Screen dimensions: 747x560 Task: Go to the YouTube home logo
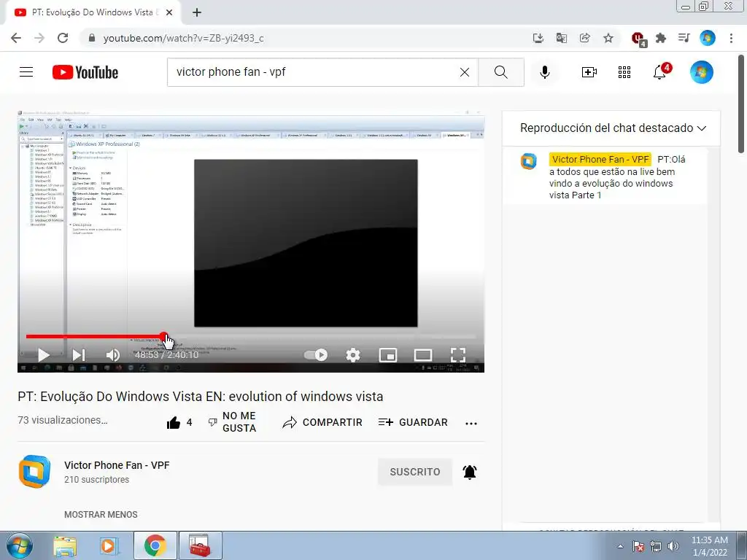[x=85, y=72]
